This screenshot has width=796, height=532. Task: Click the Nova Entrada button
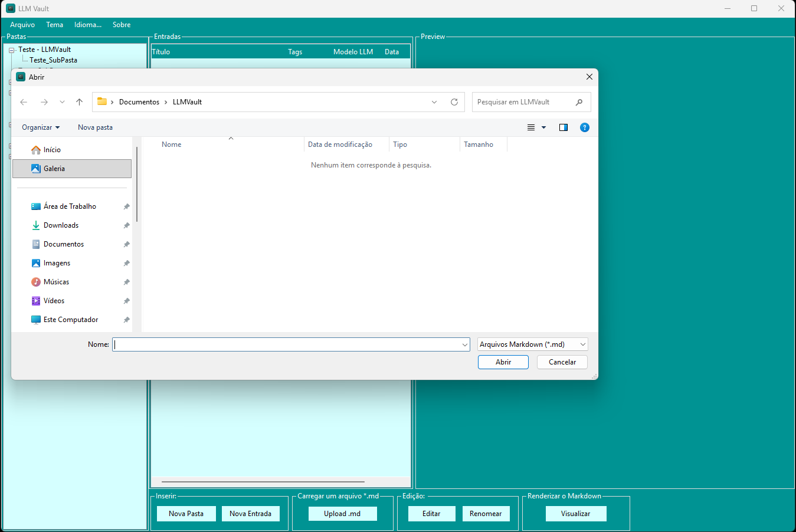(250, 514)
